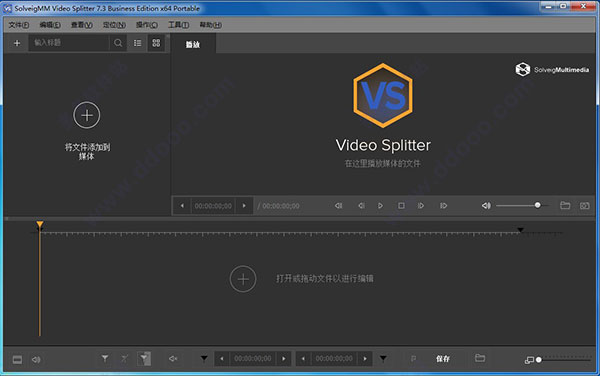Screen dimensions: 600x376
Task: Click the Play button in player
Action: [x=380, y=206]
